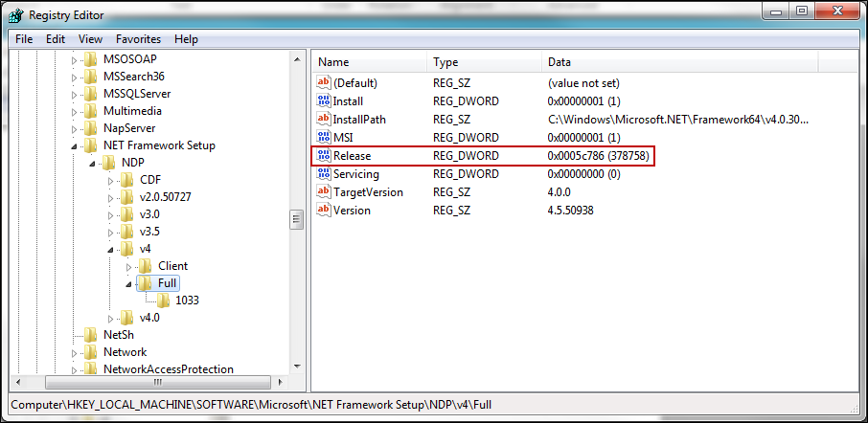Collapse the NDP tree node
This screenshot has width=868, height=423.
93,164
